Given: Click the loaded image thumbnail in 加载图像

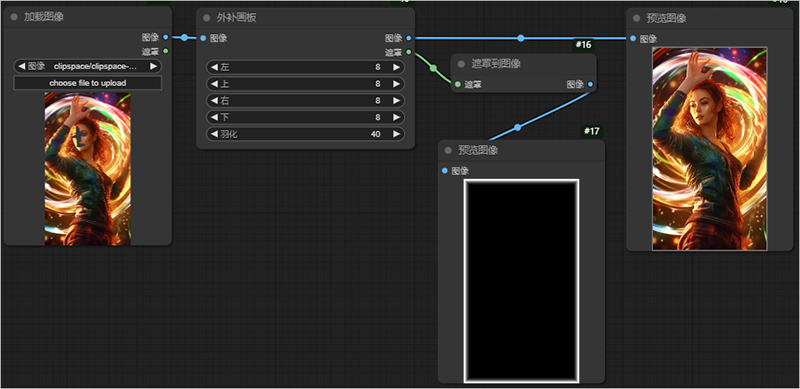Looking at the screenshot, I should coord(87,169).
